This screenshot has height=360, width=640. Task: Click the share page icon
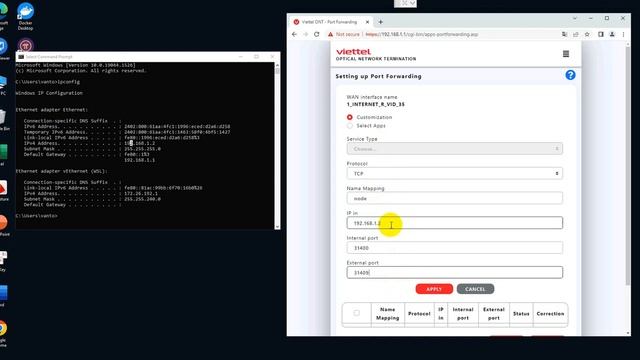(x=576, y=34)
